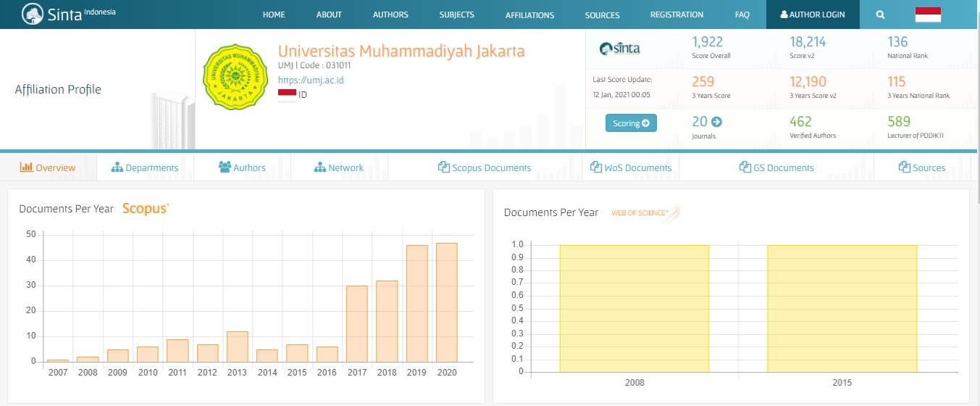This screenshot has height=406, width=980.
Task: Click the UMJ Code 031011 text
Action: pyautogui.click(x=314, y=65)
